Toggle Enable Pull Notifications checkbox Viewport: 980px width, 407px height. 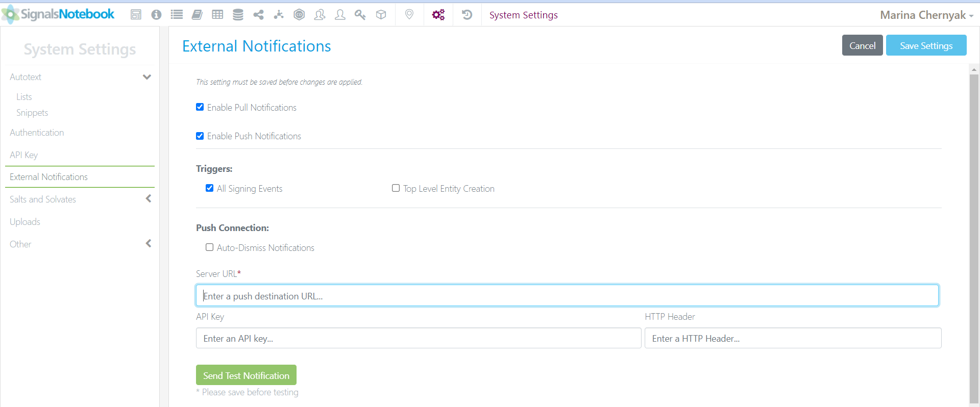(200, 107)
